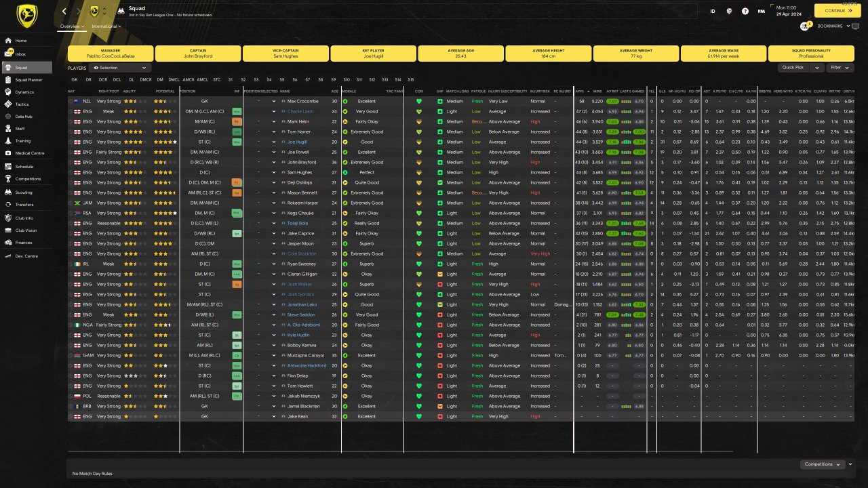868x488 pixels.
Task: Open the Inbox in sidebar
Action: click(26, 54)
